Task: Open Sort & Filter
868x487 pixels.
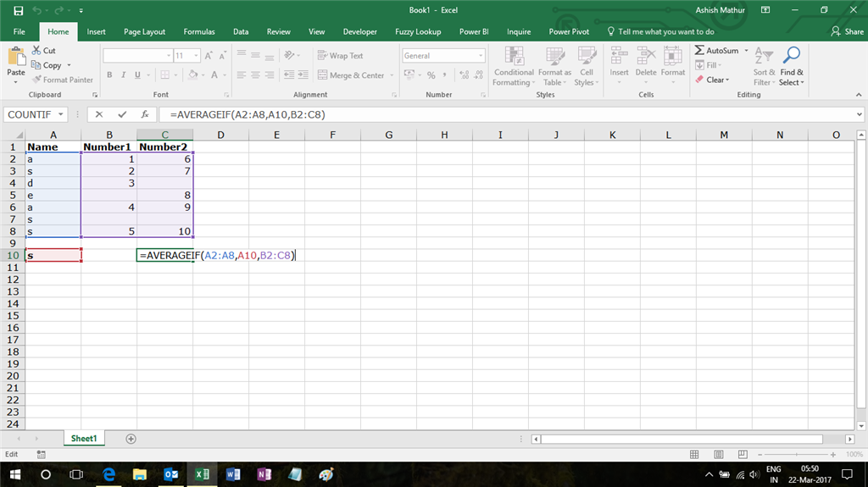Action: pos(764,66)
